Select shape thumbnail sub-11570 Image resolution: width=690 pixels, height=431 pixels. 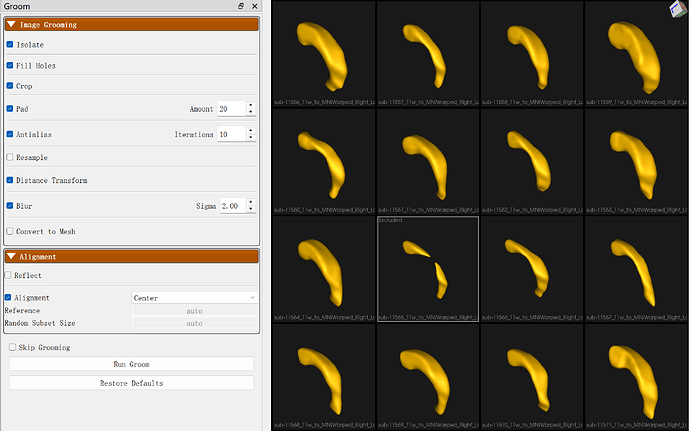click(x=532, y=377)
